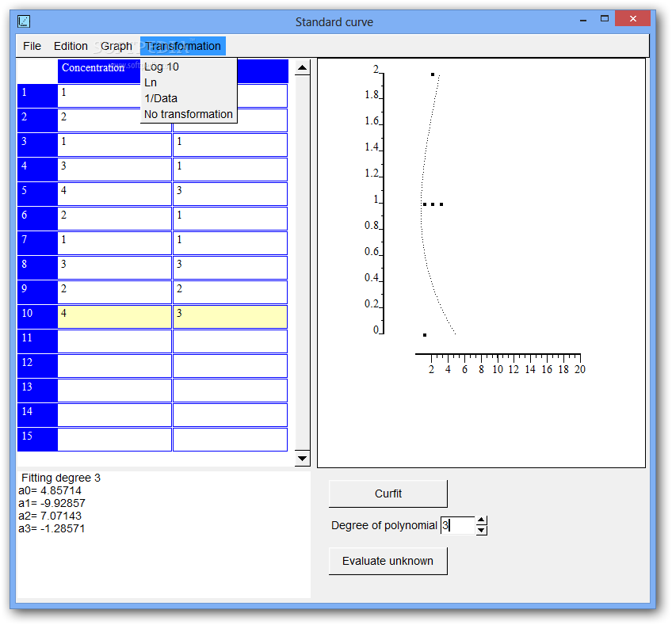Increase the degree of polynomial
This screenshot has width=672, height=625.
tap(481, 520)
